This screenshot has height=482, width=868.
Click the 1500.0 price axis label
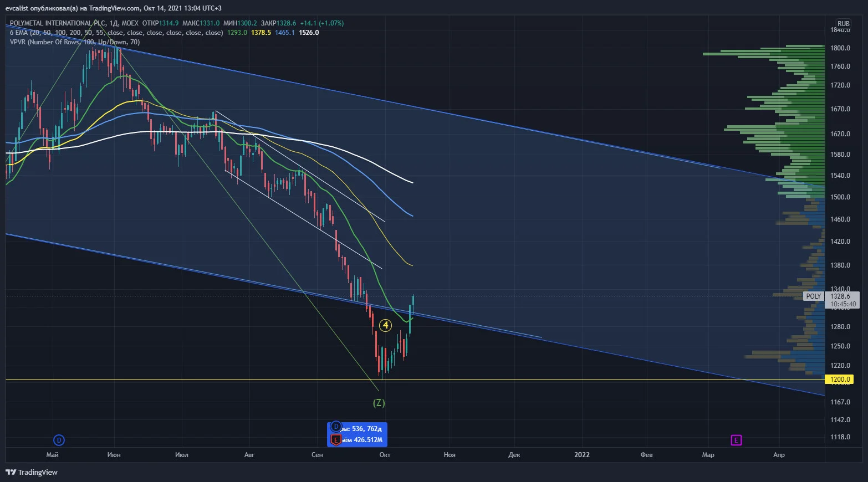[x=840, y=197]
